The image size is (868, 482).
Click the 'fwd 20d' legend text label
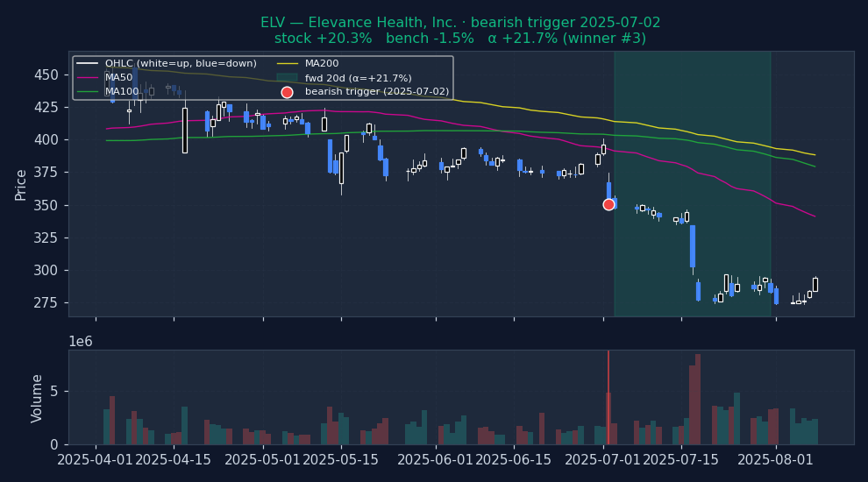[358, 78]
